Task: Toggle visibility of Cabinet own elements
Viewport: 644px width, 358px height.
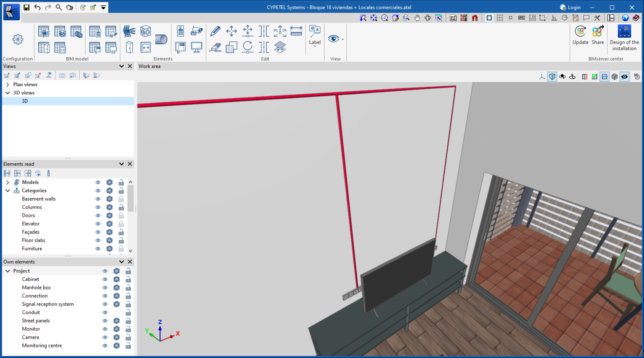Action: [x=105, y=279]
